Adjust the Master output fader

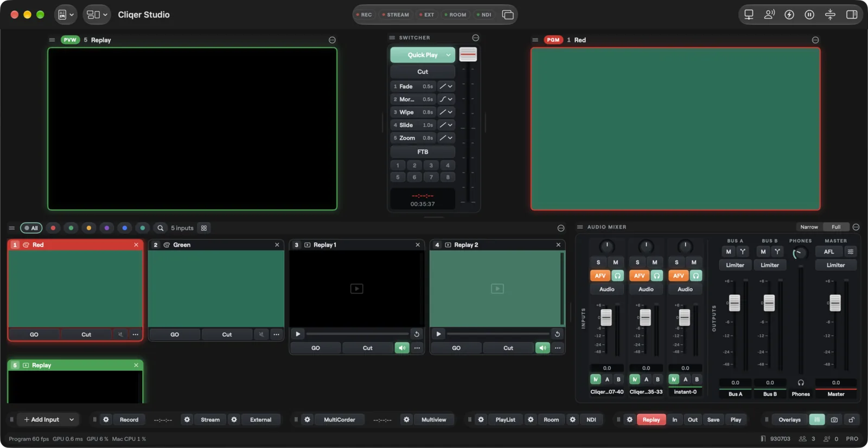click(x=835, y=303)
